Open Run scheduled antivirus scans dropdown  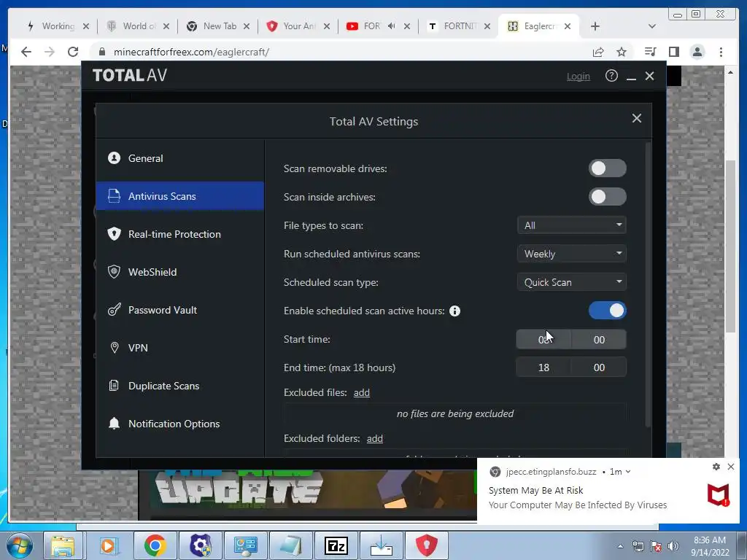(571, 254)
